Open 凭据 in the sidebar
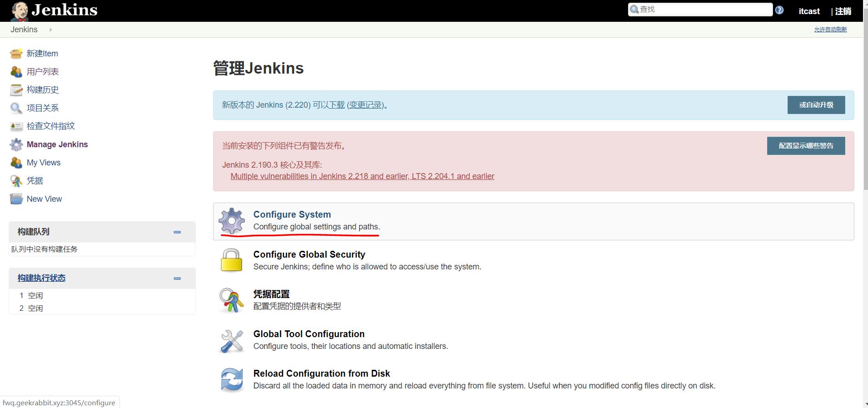The width and height of the screenshot is (868, 408). pyautogui.click(x=35, y=181)
